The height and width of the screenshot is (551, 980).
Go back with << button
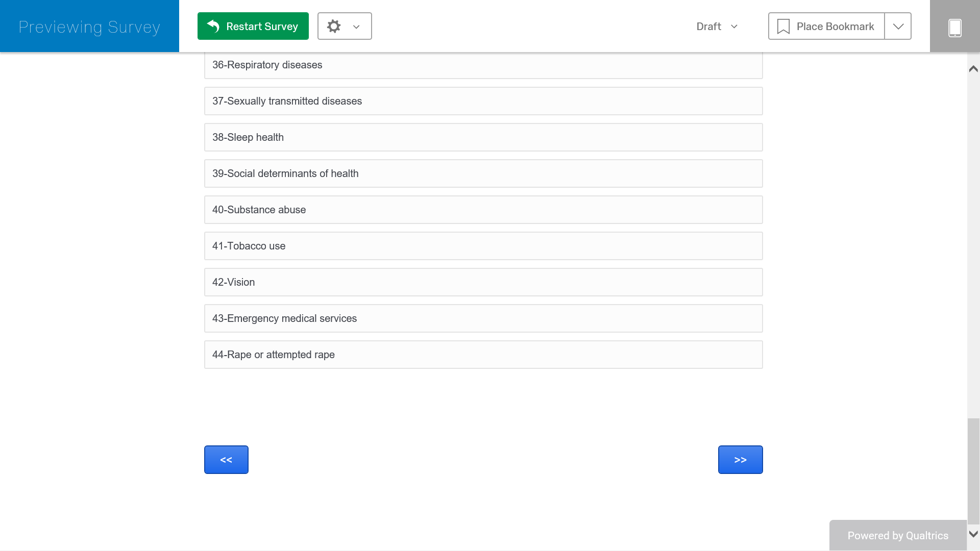click(x=226, y=460)
